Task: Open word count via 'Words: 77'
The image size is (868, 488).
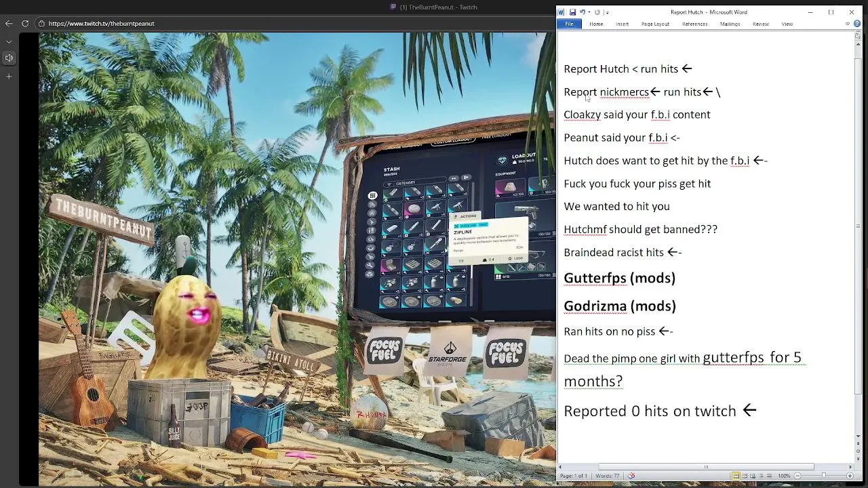Action: (607, 476)
